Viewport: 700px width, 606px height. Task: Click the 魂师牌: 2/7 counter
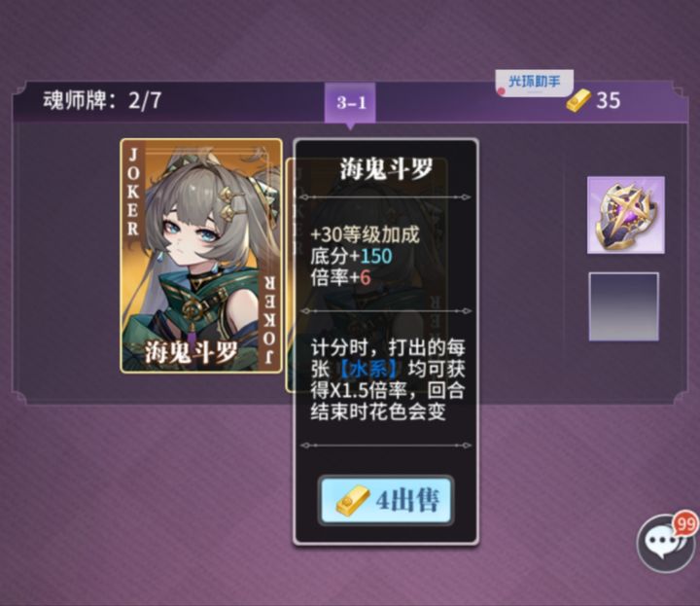tap(102, 100)
